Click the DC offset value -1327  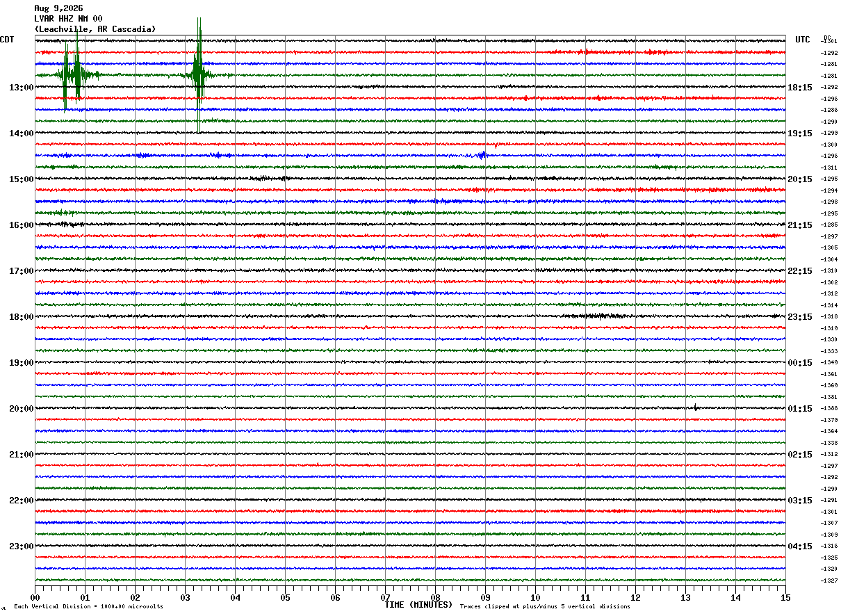point(829,581)
